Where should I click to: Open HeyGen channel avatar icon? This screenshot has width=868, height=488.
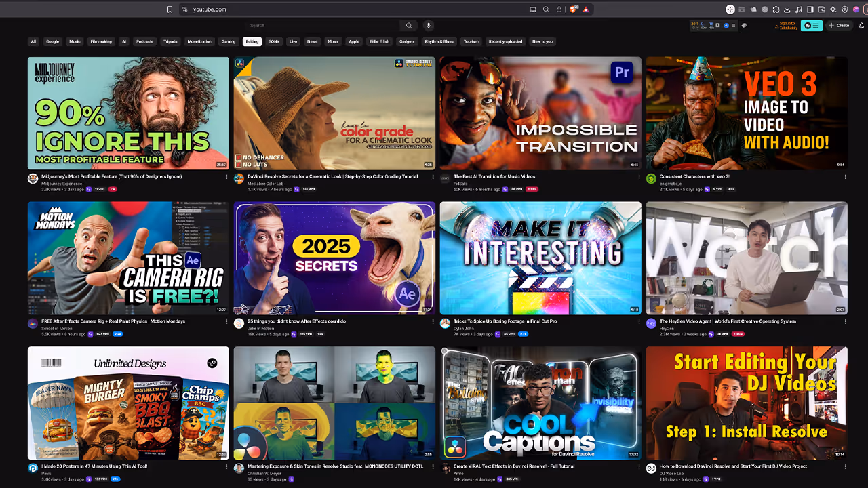[651, 324]
